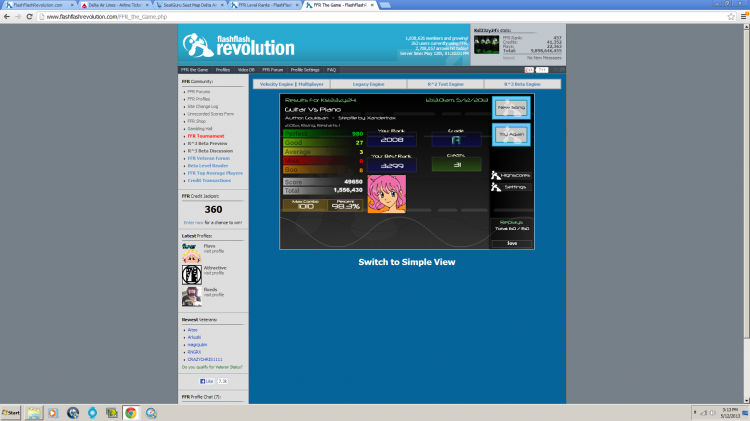Viewport: 750px width, 421px height.
Task: Open the Profiles menu item
Action: click(222, 70)
